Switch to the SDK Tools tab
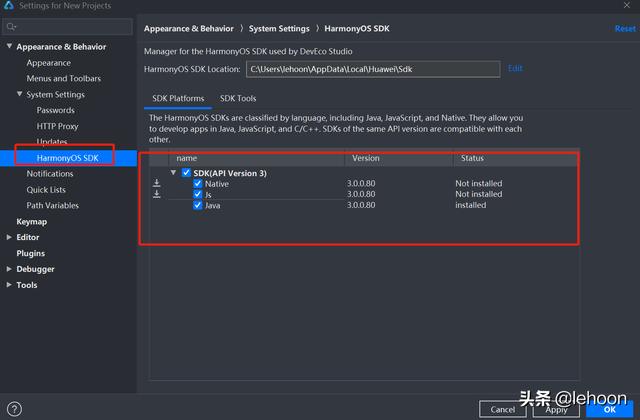Image resolution: width=640 pixels, height=420 pixels. (238, 98)
